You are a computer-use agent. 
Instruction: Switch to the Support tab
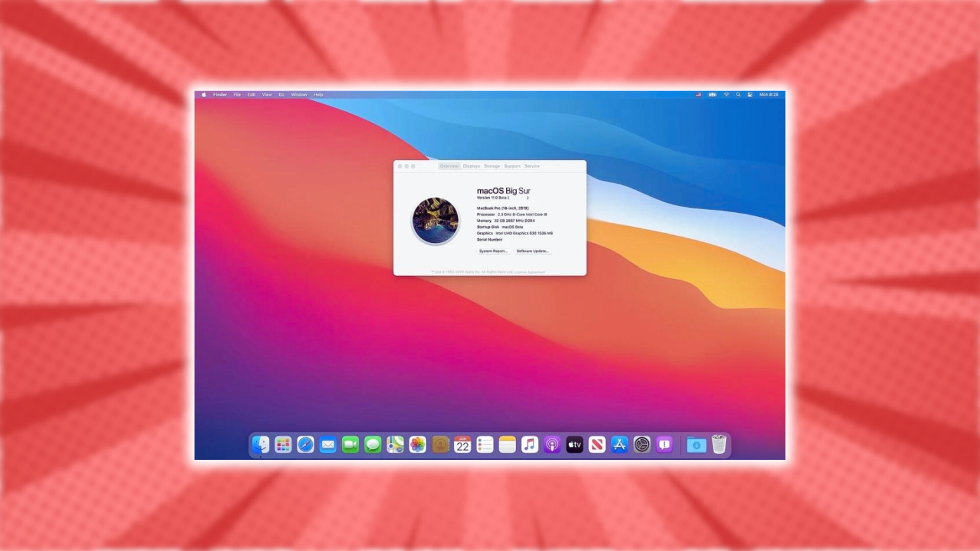click(x=512, y=166)
